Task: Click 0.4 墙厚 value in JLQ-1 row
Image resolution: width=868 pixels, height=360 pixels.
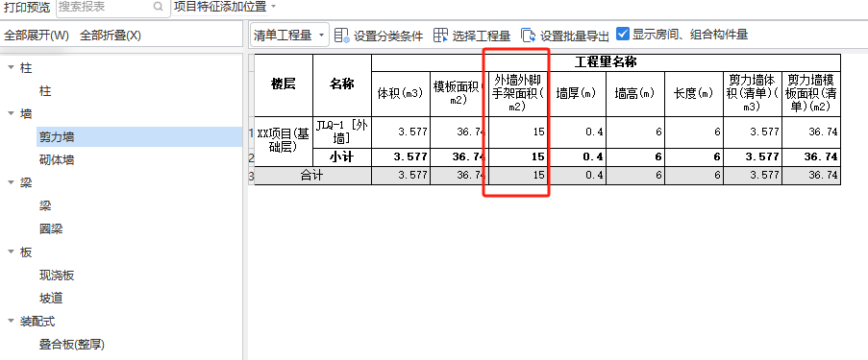Action: 577,132
